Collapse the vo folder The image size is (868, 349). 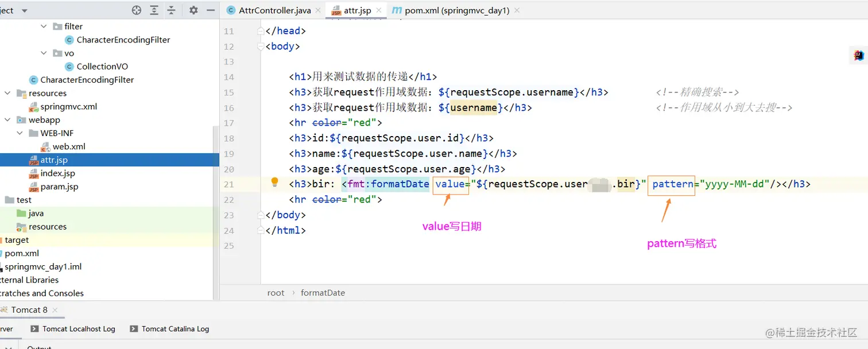(44, 53)
